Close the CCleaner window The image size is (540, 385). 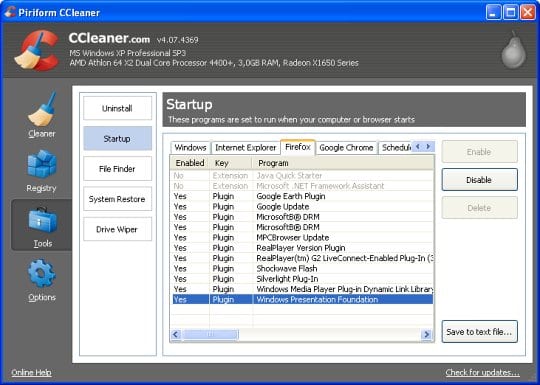[528, 13]
